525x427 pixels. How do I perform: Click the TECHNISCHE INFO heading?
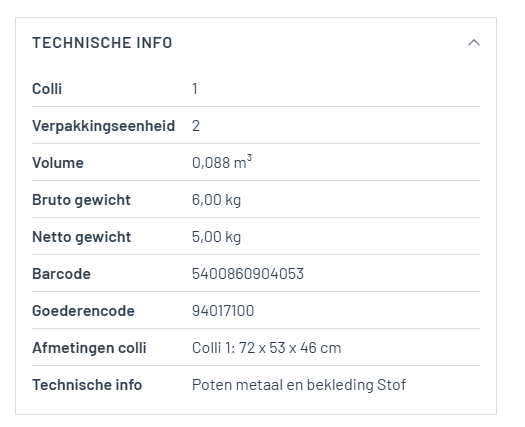click(x=102, y=43)
